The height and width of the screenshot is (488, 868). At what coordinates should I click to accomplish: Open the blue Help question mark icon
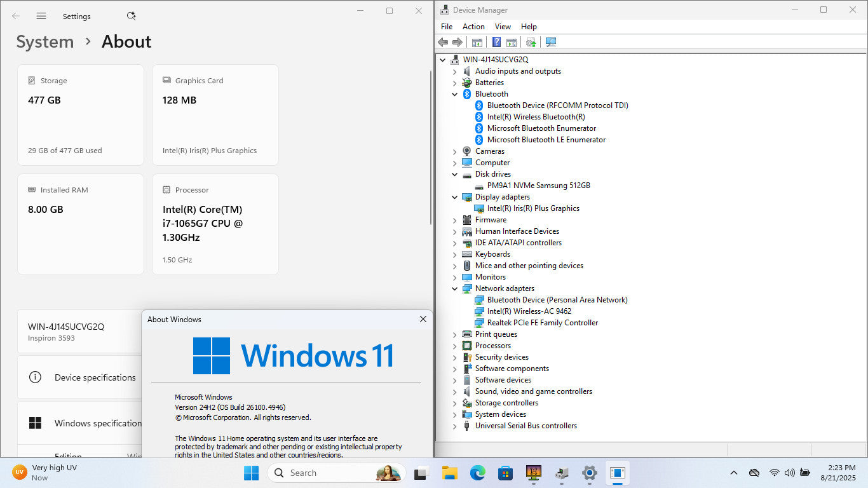pyautogui.click(x=496, y=42)
